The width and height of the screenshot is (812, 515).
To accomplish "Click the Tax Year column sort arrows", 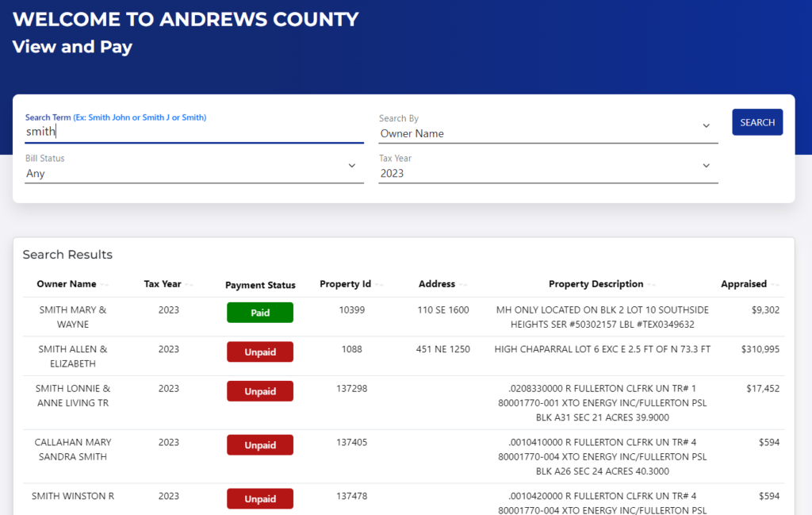I will pyautogui.click(x=189, y=285).
